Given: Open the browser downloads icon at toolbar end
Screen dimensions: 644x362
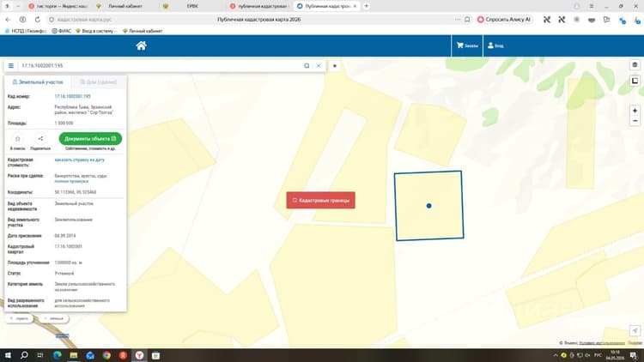Looking at the screenshot, I should coord(637,20).
